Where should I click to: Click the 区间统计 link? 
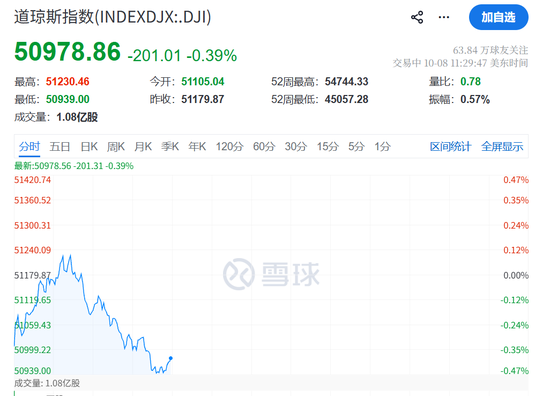(450, 146)
